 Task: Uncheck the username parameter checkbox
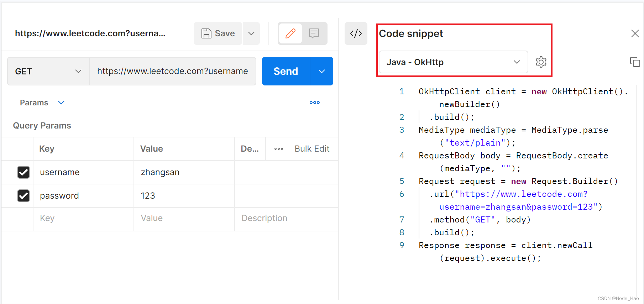coord(23,172)
